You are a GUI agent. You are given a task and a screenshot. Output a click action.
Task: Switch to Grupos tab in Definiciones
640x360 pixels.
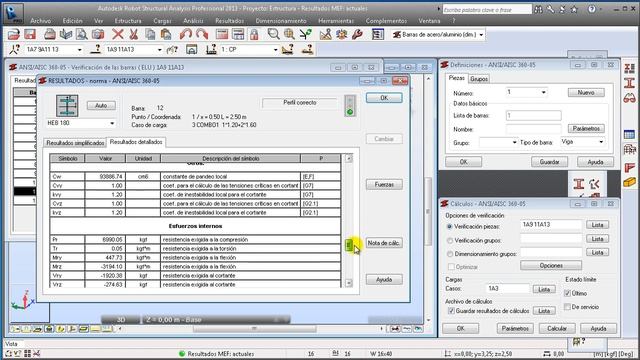pyautogui.click(x=479, y=79)
